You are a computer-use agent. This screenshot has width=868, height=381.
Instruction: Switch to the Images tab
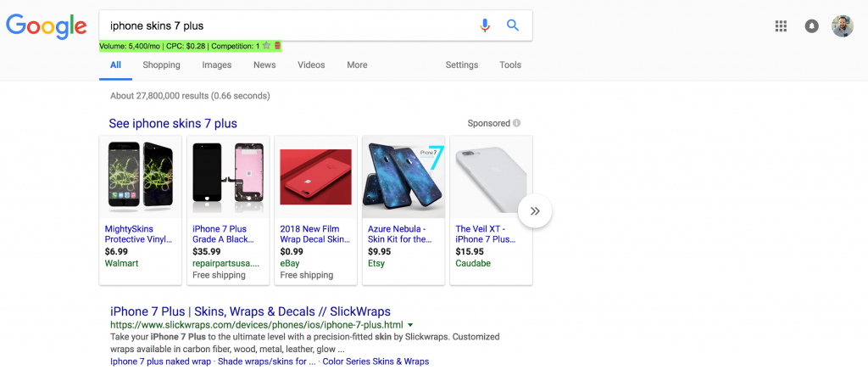point(216,65)
